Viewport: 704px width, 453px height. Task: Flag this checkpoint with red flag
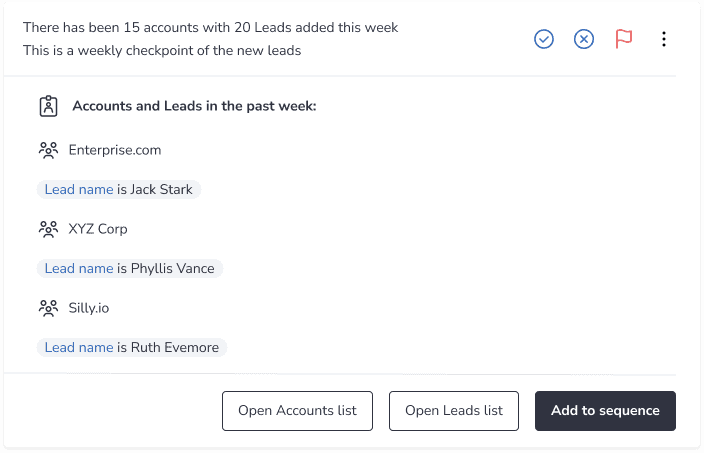(x=624, y=39)
